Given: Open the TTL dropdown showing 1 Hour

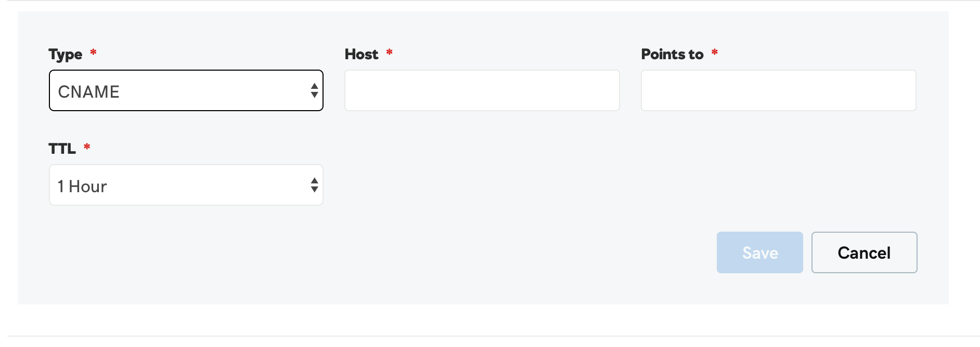Looking at the screenshot, I should [x=186, y=185].
